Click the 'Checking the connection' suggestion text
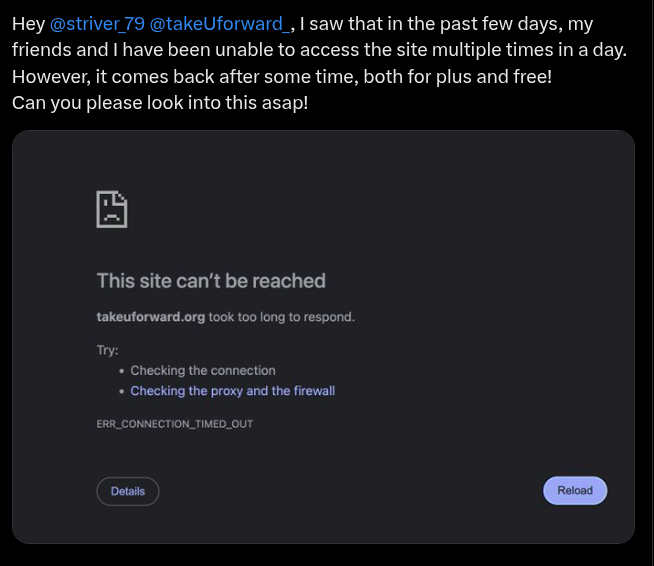Viewport: 654px width, 566px height. [202, 370]
